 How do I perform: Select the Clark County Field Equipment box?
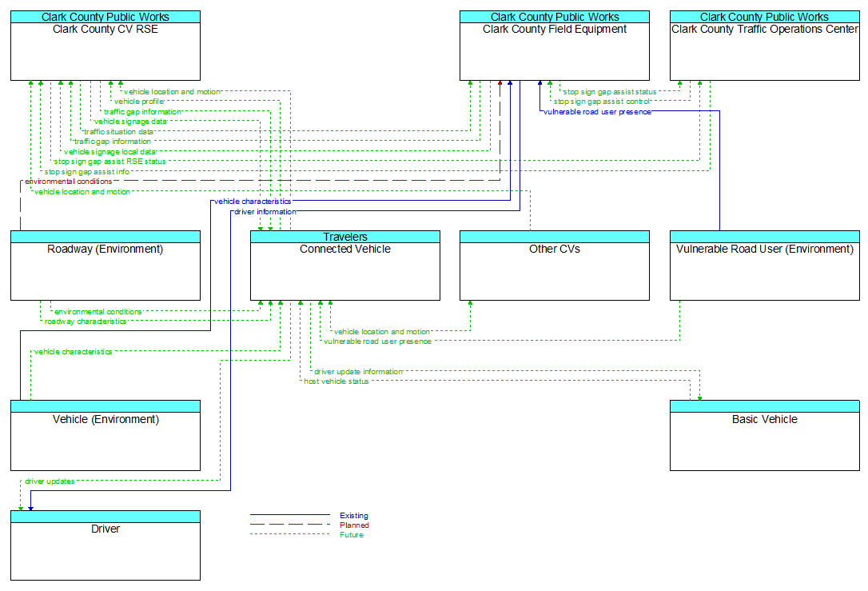(554, 46)
